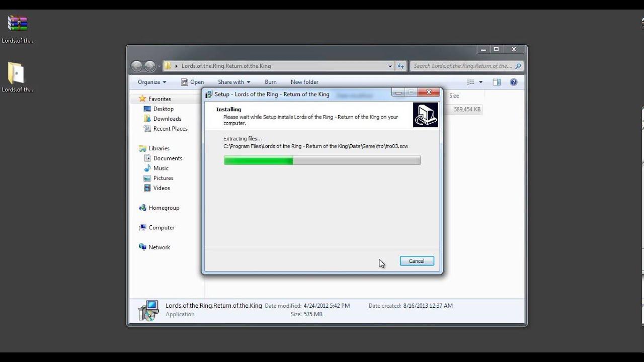Go back using Explorer's Back arrow

[136, 66]
